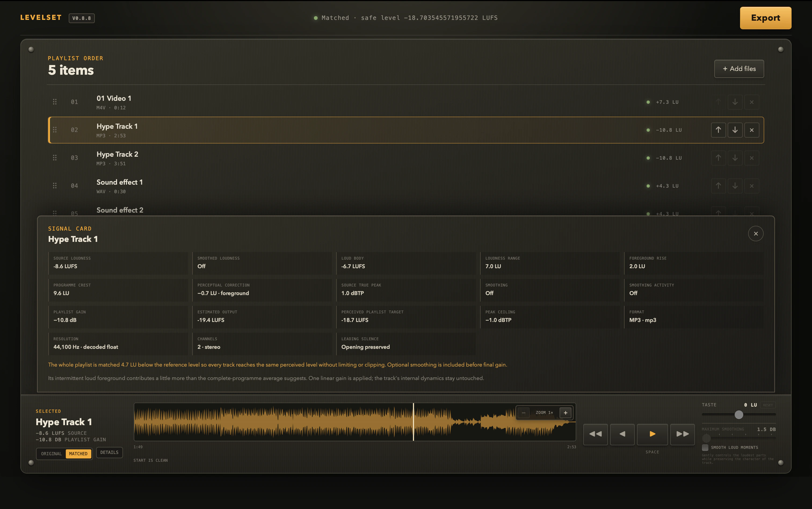The image size is (812, 509).
Task: Grab drag handle of Hype Track 2
Action: 55,157
